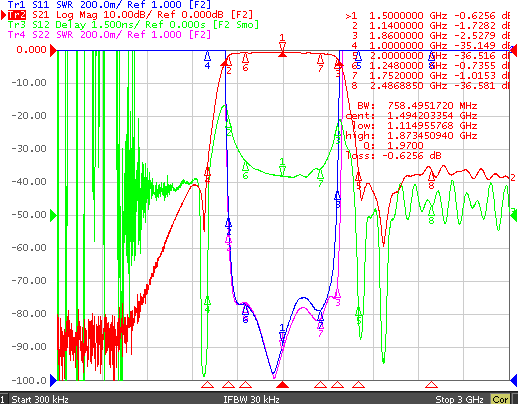Click the BW 758.4951720 MHz bandwidth readout

tap(417, 106)
